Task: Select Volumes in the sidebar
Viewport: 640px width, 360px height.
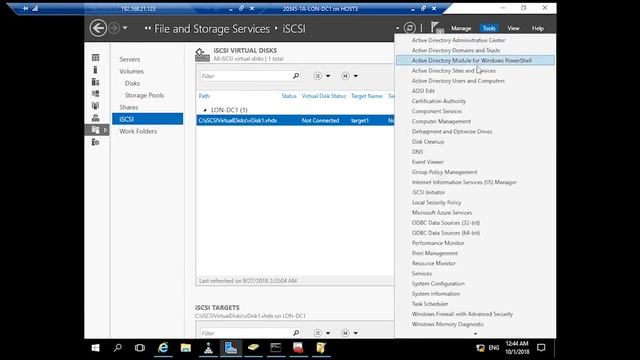Action: pos(131,71)
